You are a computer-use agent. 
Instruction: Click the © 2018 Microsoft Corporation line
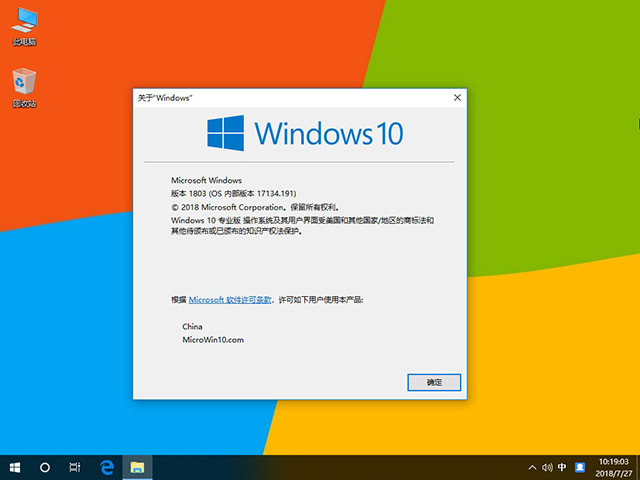pyautogui.click(x=256, y=207)
